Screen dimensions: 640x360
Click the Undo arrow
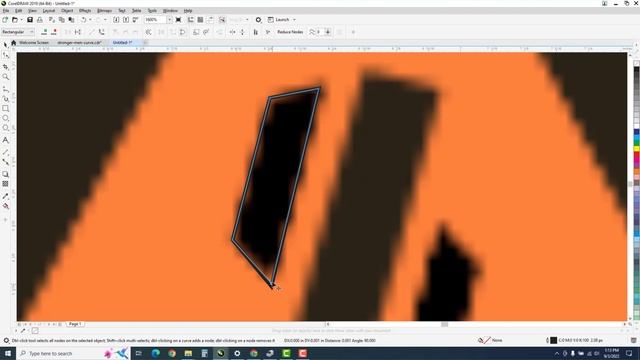[x=84, y=20]
